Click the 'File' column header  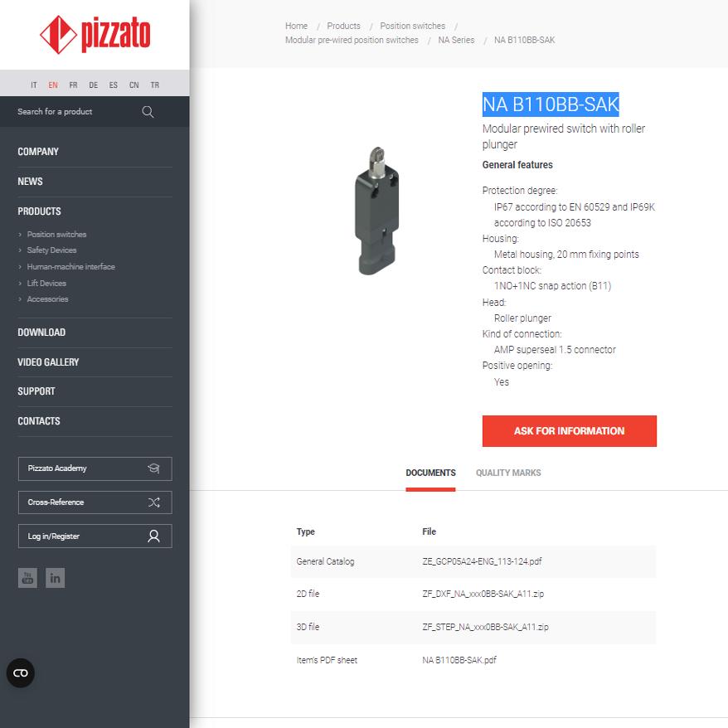[x=429, y=532]
